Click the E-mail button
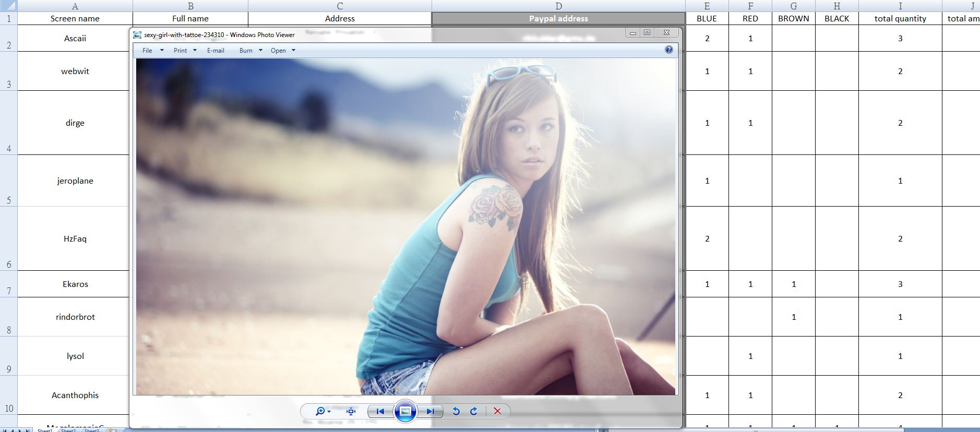Screen dimensions: 980x432 coord(216,51)
